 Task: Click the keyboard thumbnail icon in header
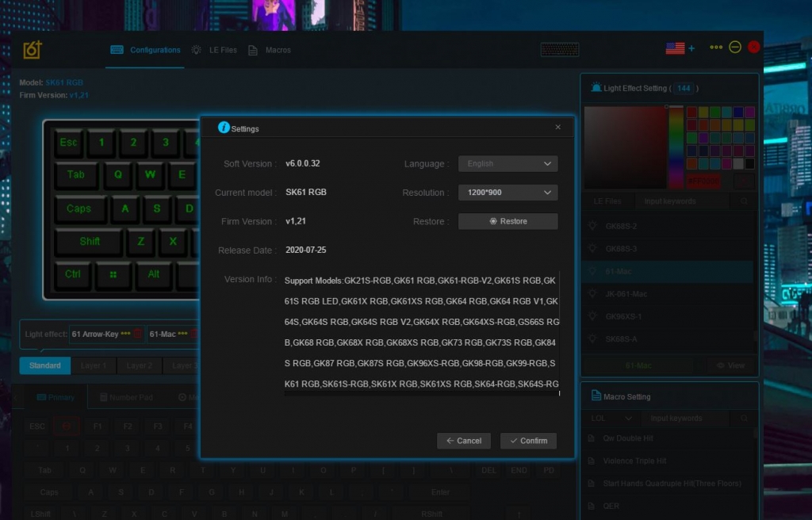coord(560,49)
